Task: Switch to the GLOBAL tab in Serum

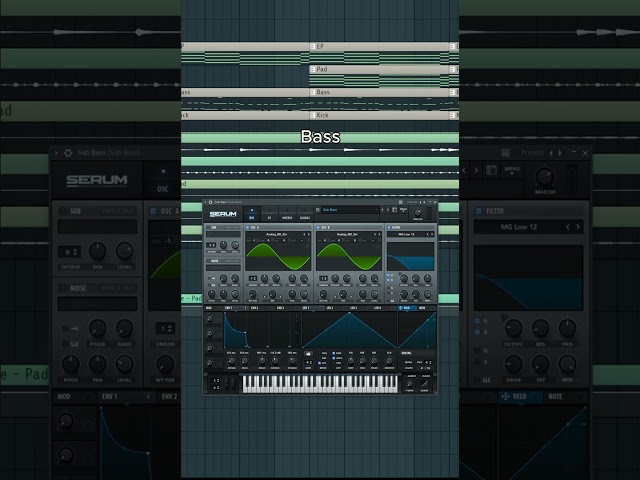Action: pos(305,213)
